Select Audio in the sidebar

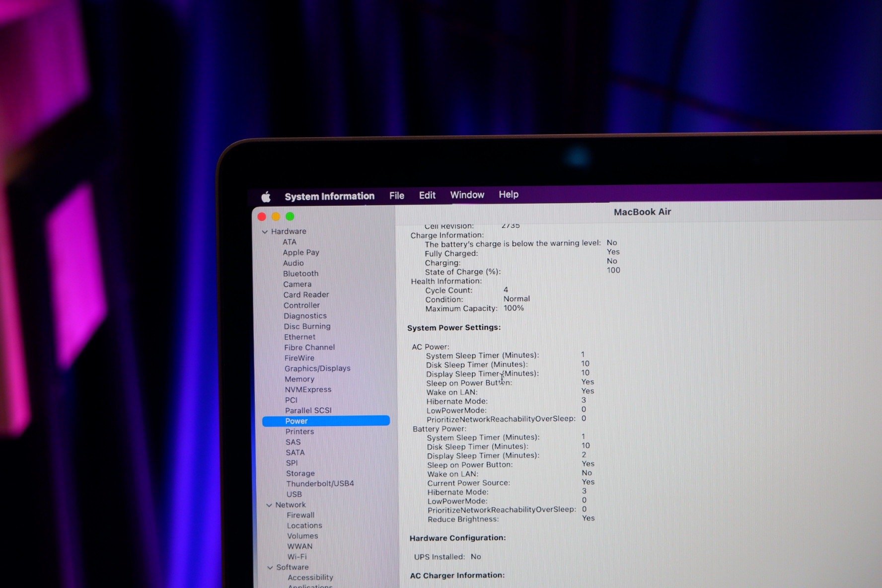coord(293,263)
